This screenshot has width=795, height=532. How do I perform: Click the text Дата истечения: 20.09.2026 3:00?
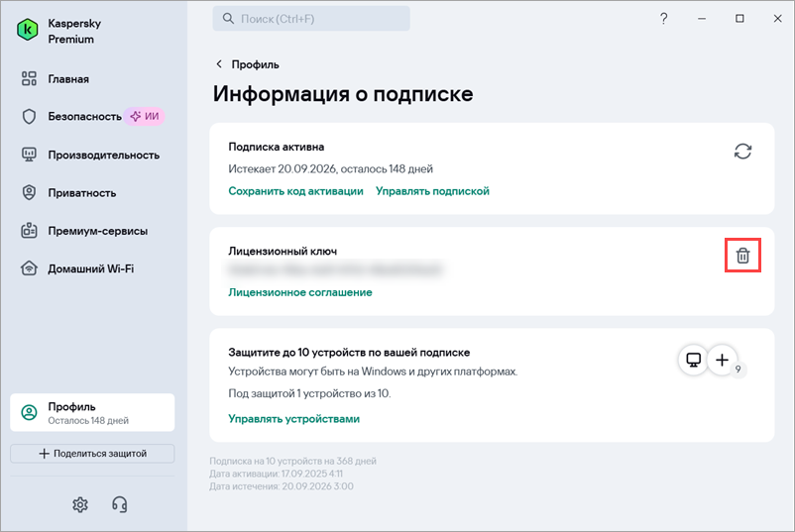click(282, 486)
